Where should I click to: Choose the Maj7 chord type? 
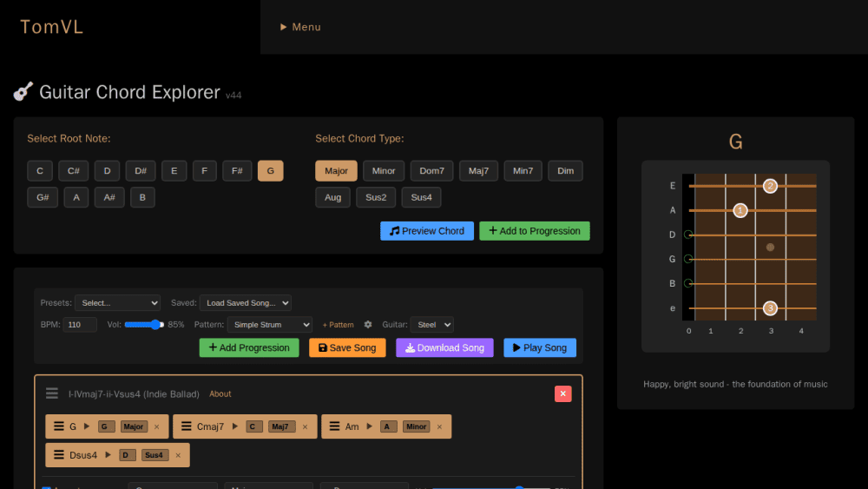(x=479, y=170)
